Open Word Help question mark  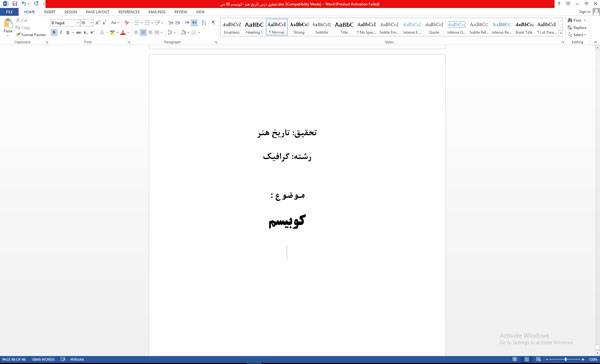click(559, 4)
